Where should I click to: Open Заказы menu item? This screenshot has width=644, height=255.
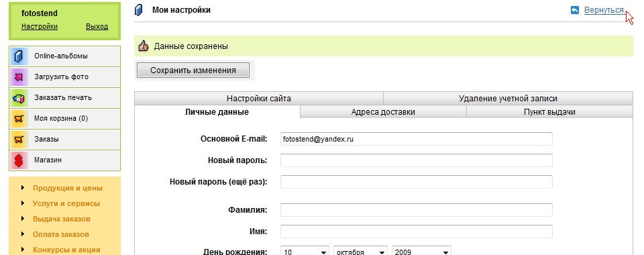(x=64, y=140)
